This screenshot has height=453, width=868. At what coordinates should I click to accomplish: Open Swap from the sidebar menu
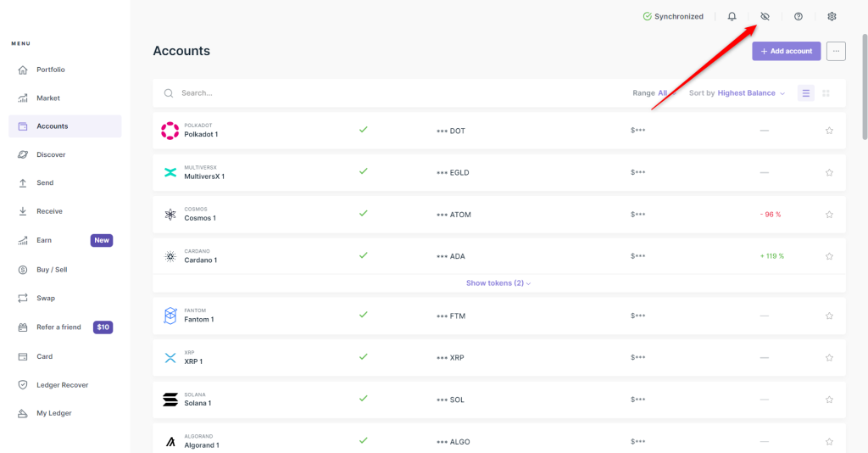click(45, 299)
